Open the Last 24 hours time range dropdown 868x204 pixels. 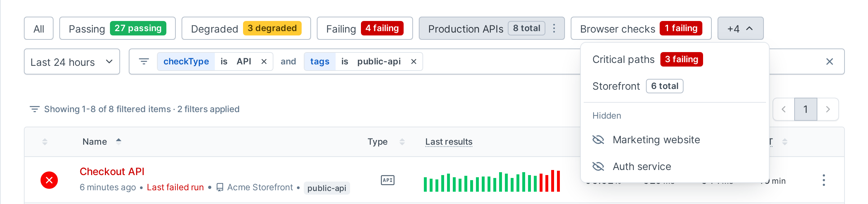(72, 62)
